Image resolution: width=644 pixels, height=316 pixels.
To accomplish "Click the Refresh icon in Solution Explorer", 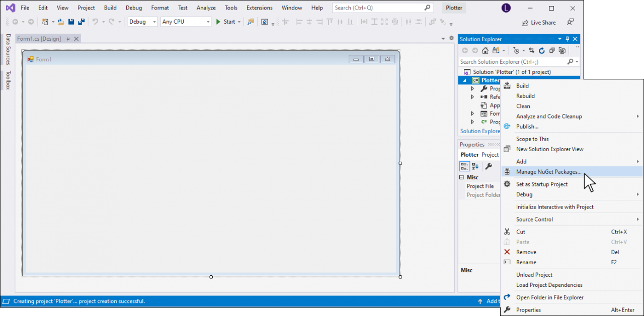I will pyautogui.click(x=542, y=50).
